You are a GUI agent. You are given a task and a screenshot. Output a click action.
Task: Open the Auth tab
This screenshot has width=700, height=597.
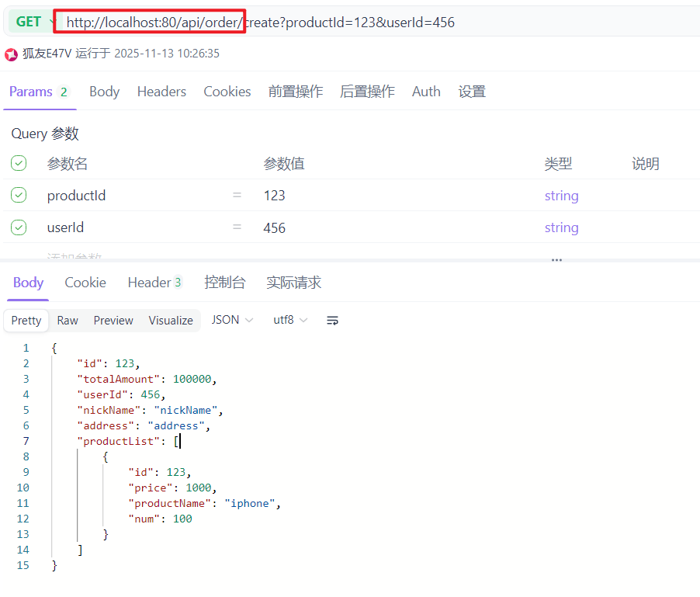[426, 92]
